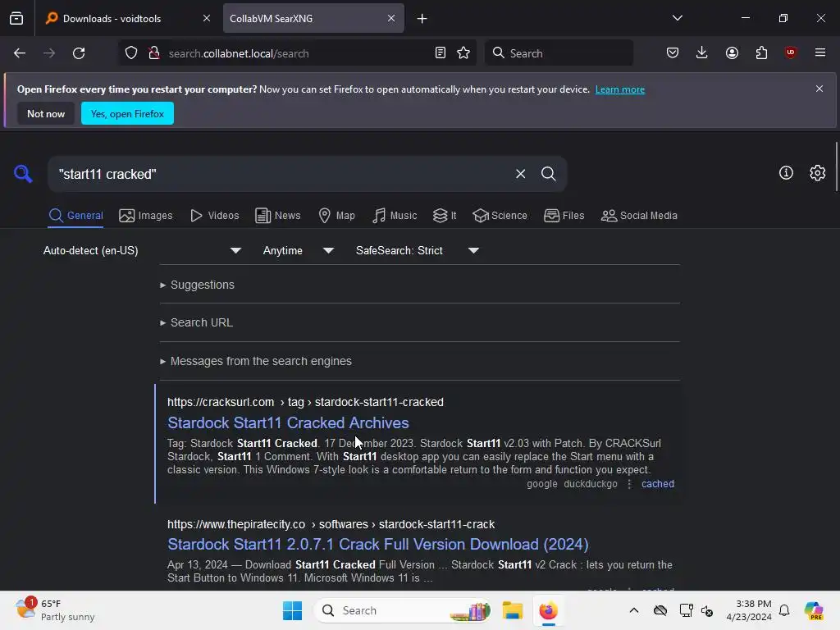Switch to Social Media category
This screenshot has height=630, width=840.
click(639, 216)
